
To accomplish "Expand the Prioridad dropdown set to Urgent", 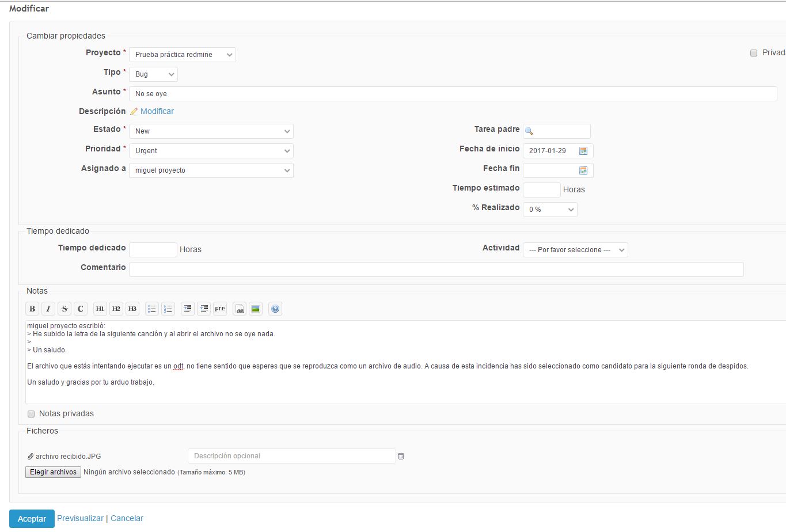I will [211, 151].
